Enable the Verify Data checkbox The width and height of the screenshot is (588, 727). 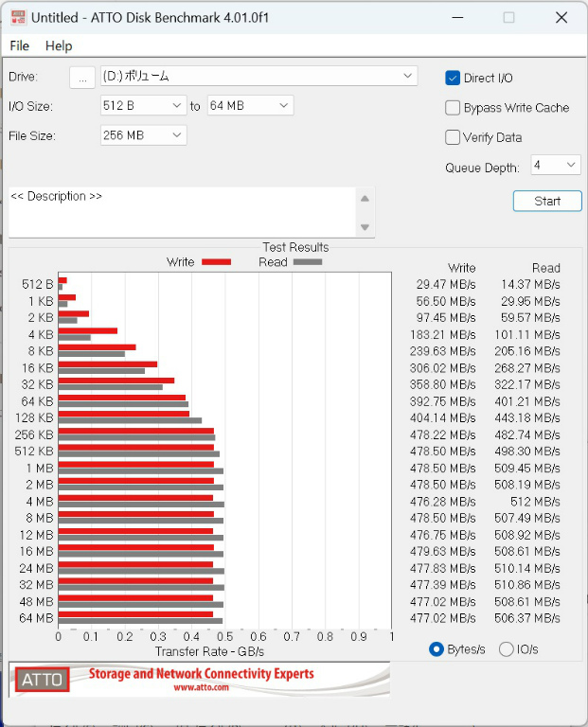pos(453,137)
